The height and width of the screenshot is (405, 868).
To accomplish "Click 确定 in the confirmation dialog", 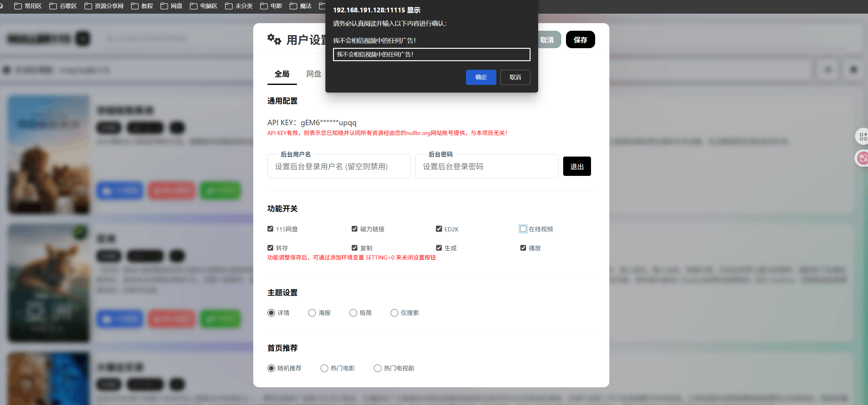I will 481,77.
